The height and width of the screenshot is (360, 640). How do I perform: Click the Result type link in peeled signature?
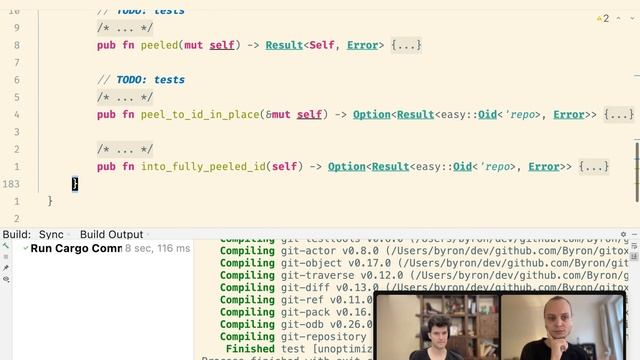pyautogui.click(x=284, y=45)
